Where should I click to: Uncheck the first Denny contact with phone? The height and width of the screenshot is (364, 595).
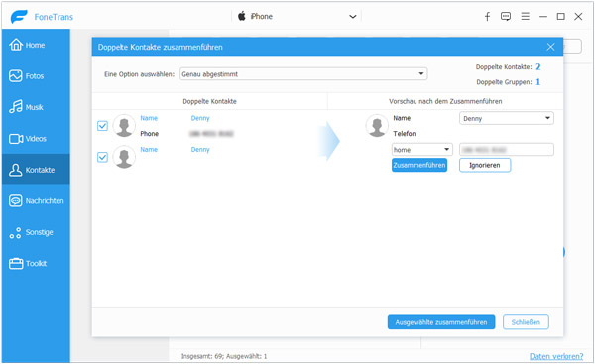coord(102,126)
